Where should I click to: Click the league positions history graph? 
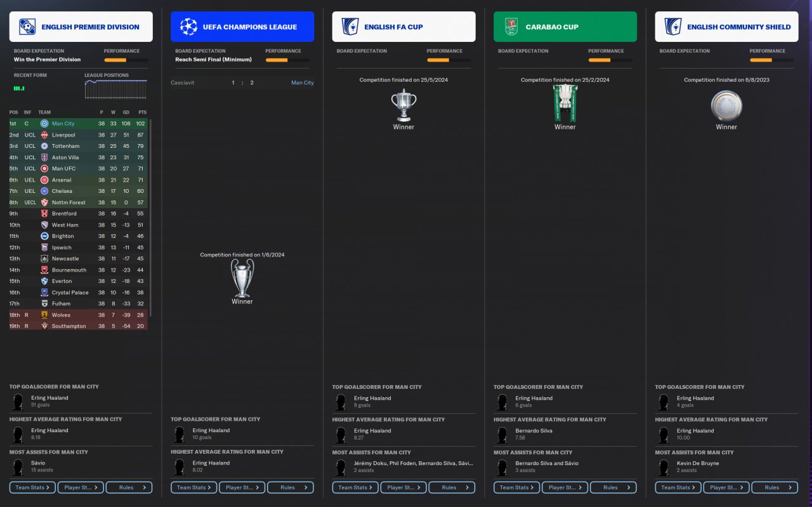point(115,89)
